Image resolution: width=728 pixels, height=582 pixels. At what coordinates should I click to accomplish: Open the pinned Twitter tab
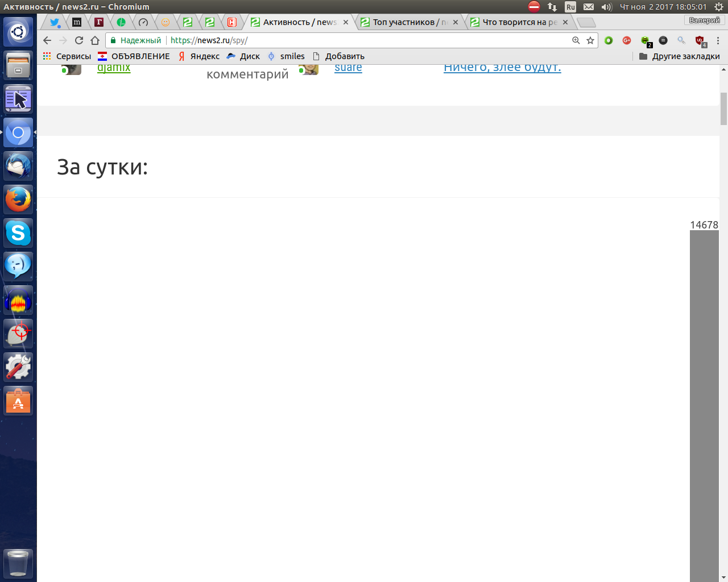tap(55, 22)
